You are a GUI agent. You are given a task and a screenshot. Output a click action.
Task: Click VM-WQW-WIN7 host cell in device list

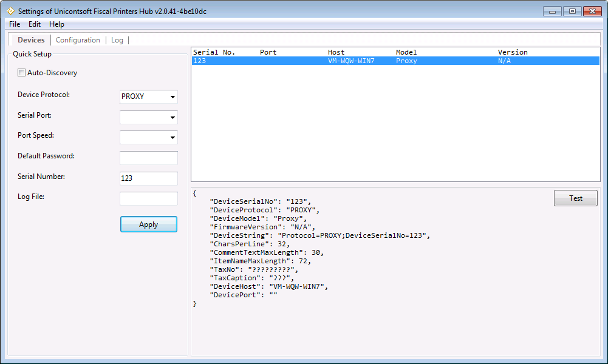[351, 61]
